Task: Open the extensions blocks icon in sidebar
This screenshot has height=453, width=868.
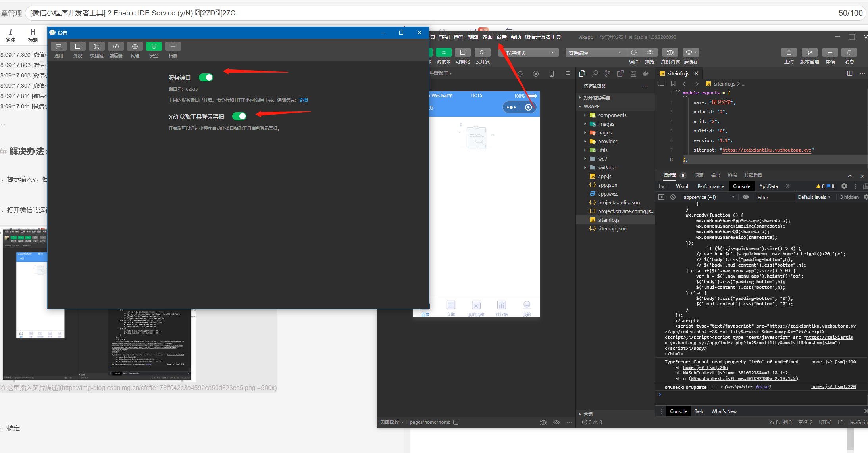Action: 620,73
